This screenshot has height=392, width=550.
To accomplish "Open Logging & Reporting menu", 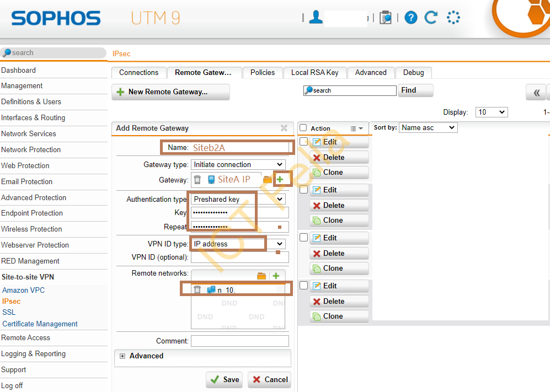I will [33, 354].
